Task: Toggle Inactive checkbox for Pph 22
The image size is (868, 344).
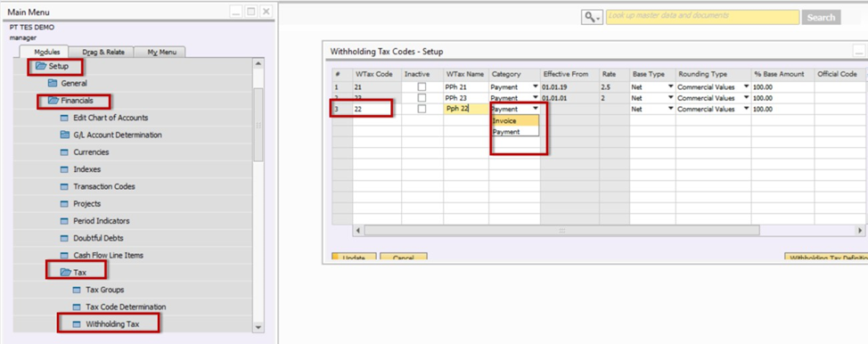Action: pyautogui.click(x=422, y=109)
